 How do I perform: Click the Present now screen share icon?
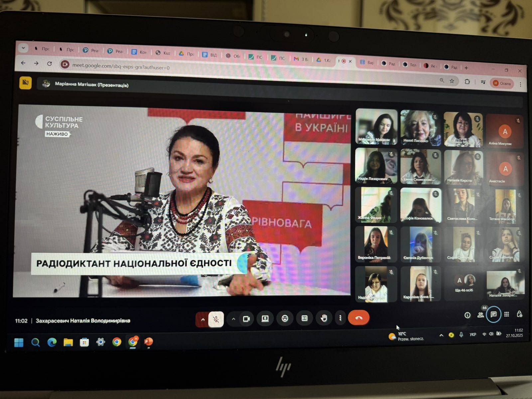pos(265,319)
